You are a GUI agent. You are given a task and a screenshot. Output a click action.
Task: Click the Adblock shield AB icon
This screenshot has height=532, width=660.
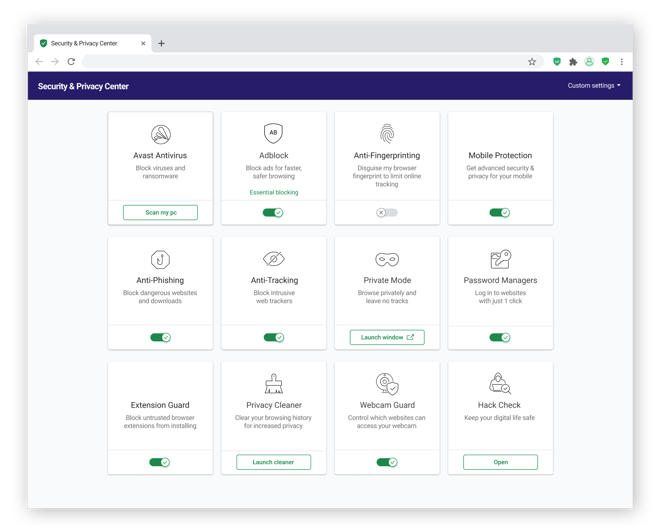[x=273, y=133]
